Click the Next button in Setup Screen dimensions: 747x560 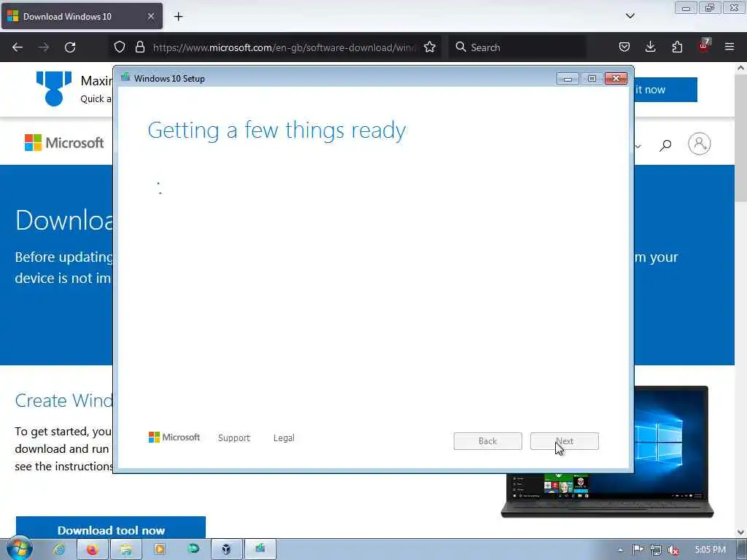tap(565, 441)
